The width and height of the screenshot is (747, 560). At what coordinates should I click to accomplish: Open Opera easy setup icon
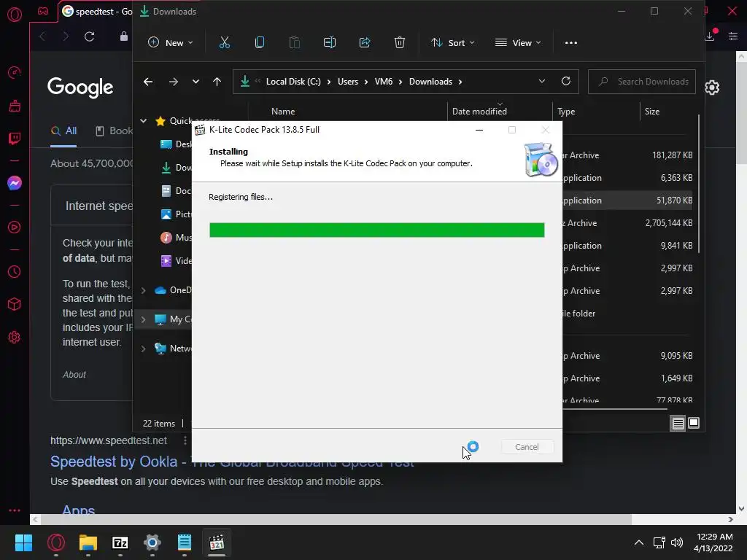pyautogui.click(x=733, y=36)
